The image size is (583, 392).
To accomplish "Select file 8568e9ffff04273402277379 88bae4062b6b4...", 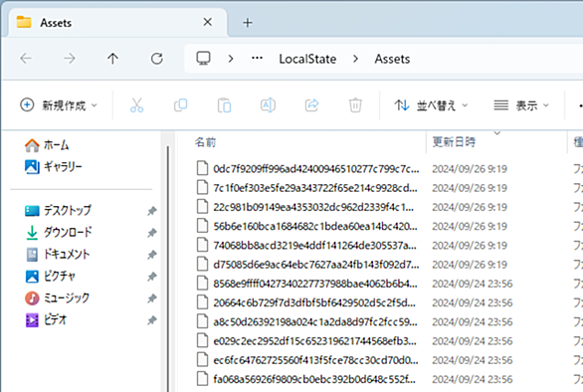I will tap(315, 284).
